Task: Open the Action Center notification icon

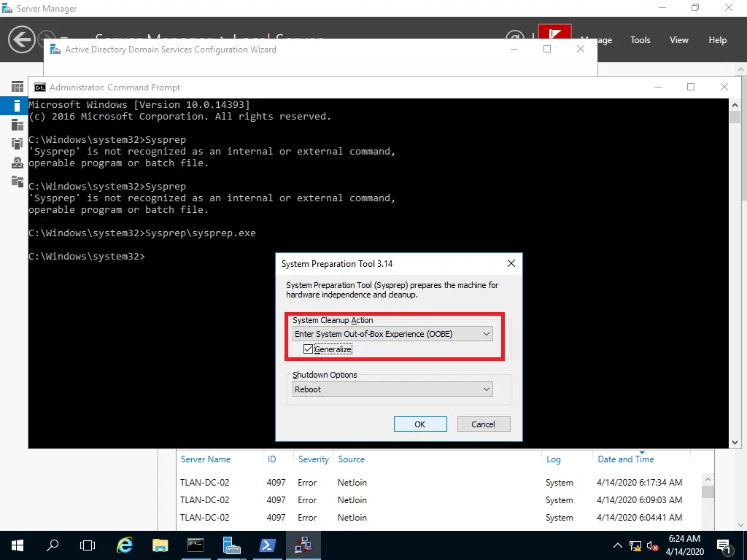Action: [x=723, y=545]
